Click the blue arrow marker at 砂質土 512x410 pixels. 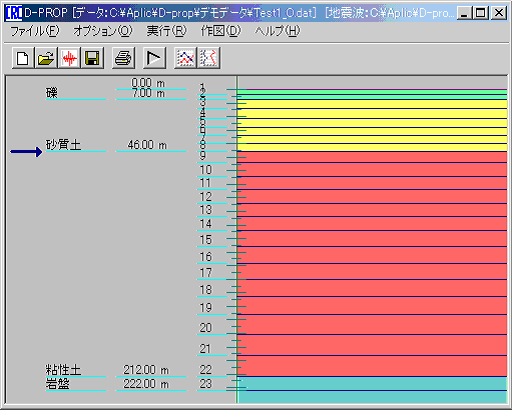[26, 152]
